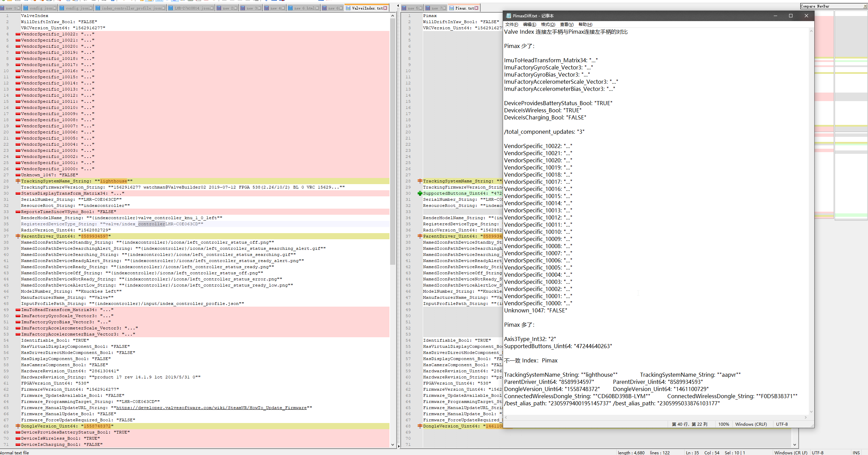Viewport: 868px width, 455px height.
Task: Open the 'new 7' tab
Action: (436, 8)
